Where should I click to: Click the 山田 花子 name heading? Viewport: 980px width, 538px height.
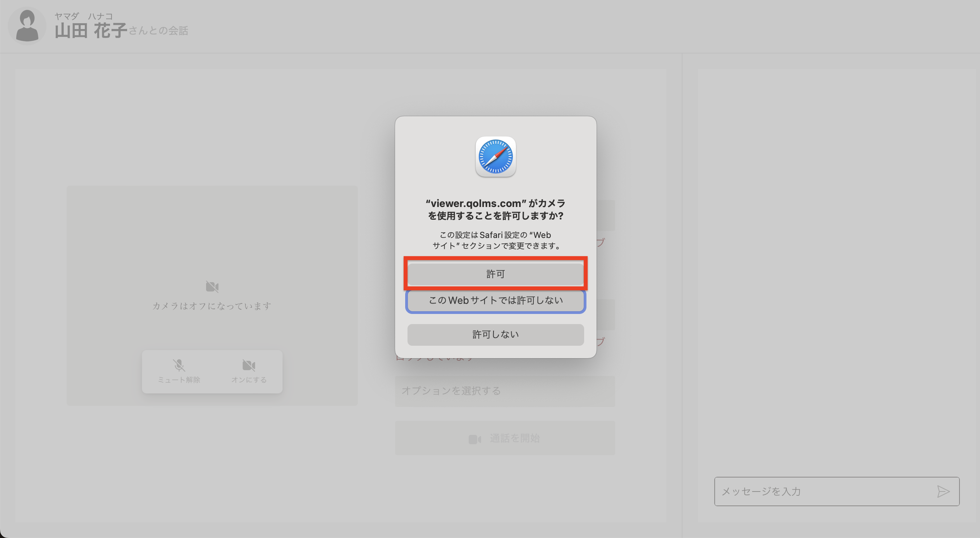[91, 31]
